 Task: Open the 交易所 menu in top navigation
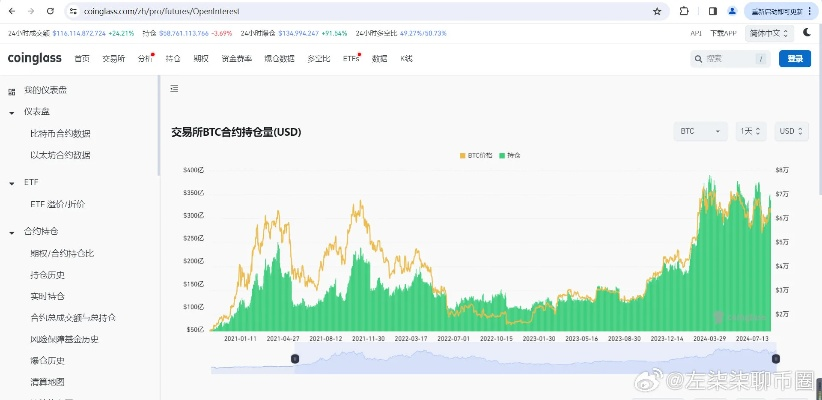[x=113, y=59]
